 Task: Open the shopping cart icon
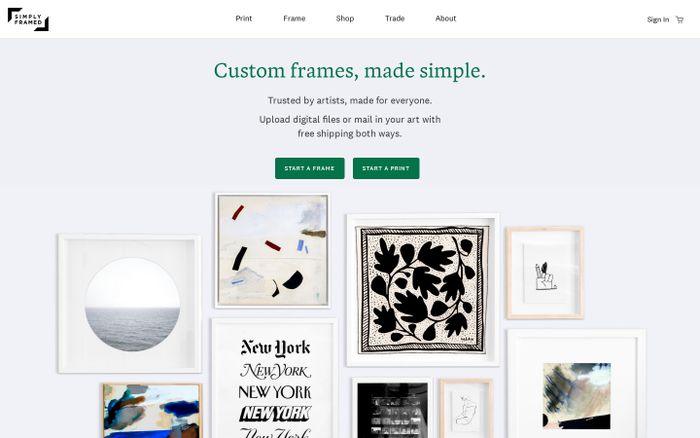tap(679, 20)
